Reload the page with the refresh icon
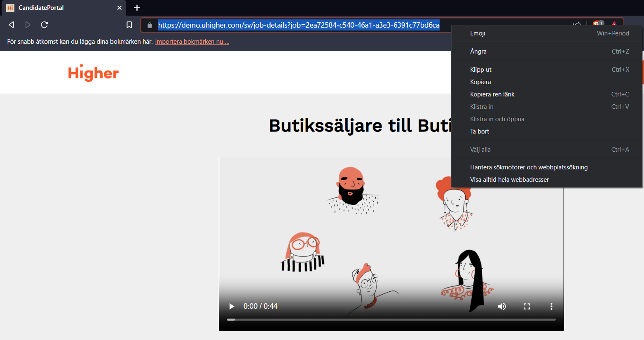This screenshot has width=644, height=340. coord(44,25)
